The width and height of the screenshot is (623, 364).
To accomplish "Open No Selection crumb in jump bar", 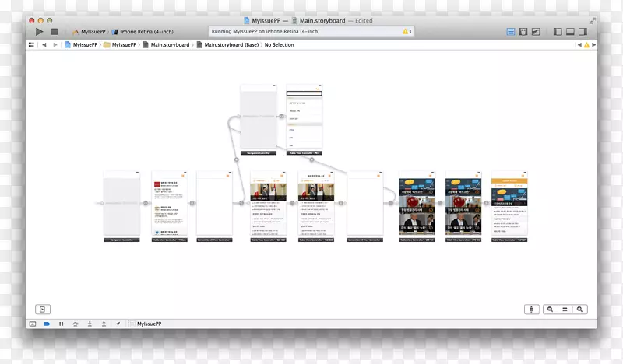I will point(279,45).
